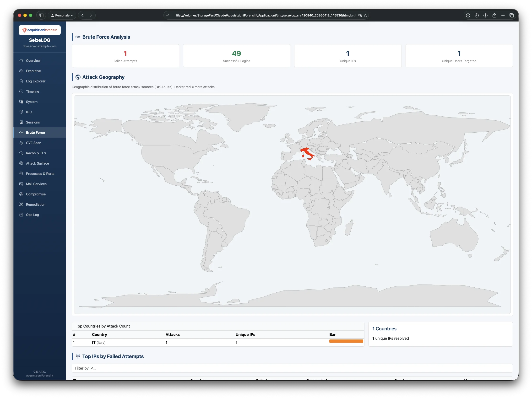532x398 pixels.
Task: Click the Attack Surface target icon
Action: 21,163
